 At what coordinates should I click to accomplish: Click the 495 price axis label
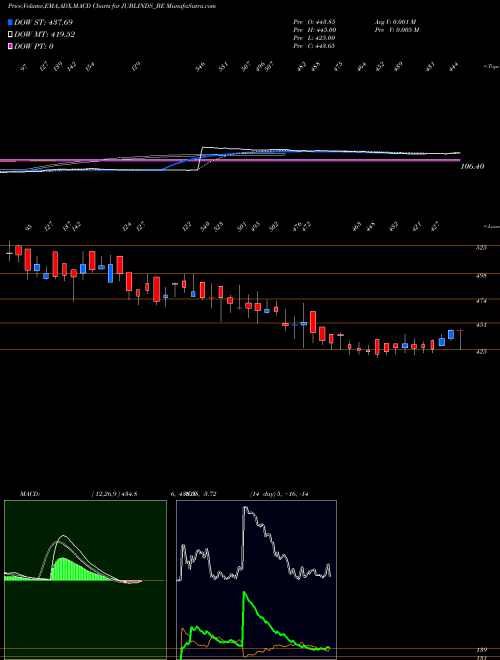481,276
